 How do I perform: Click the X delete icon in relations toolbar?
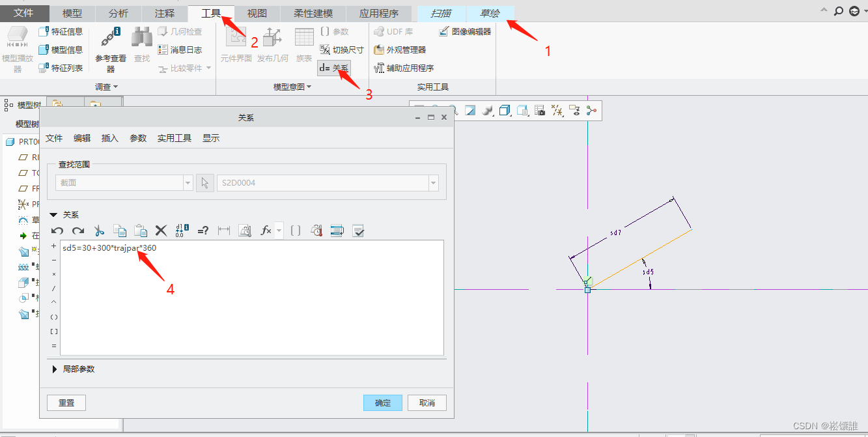pyautogui.click(x=161, y=231)
